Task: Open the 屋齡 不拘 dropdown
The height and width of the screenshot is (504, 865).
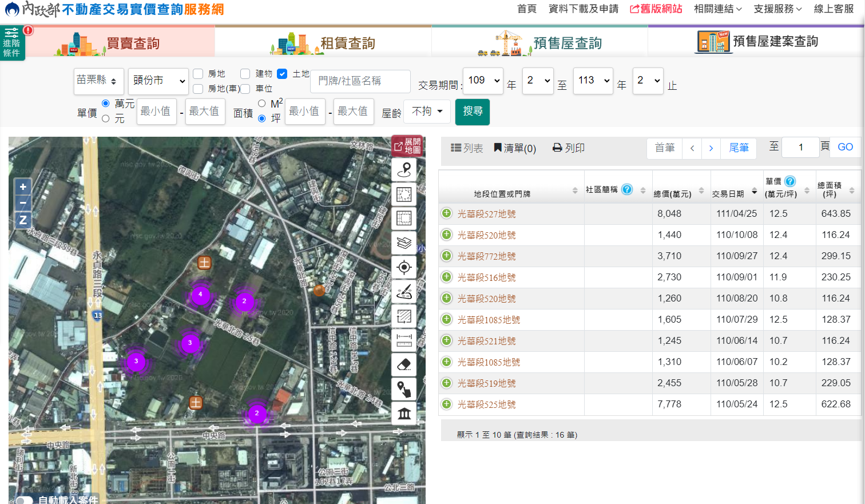Action: pyautogui.click(x=427, y=112)
